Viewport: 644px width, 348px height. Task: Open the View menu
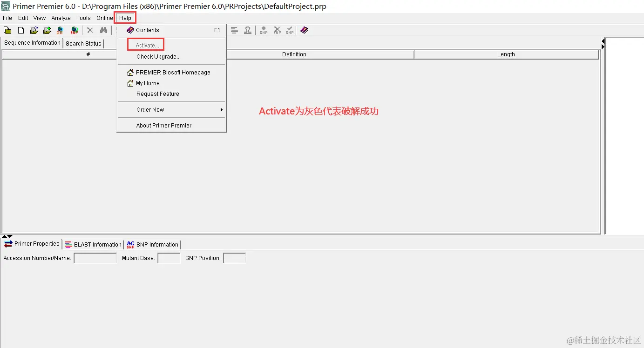coord(40,18)
